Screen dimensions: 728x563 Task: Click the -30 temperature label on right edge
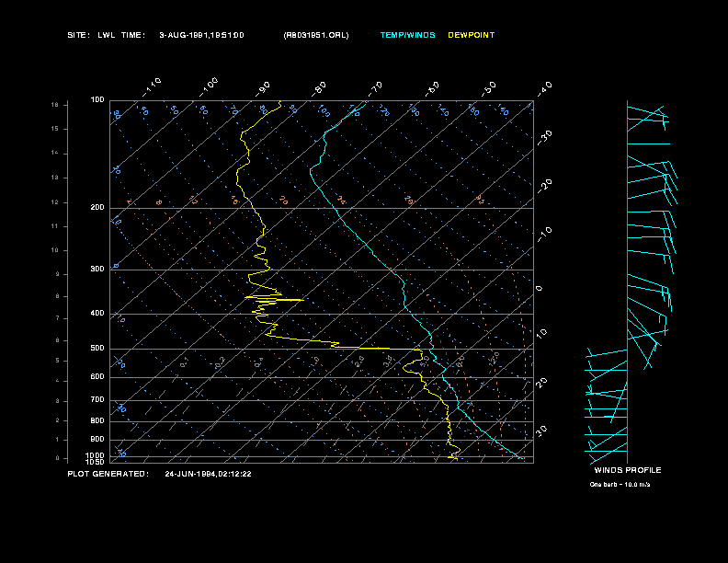[x=545, y=137]
